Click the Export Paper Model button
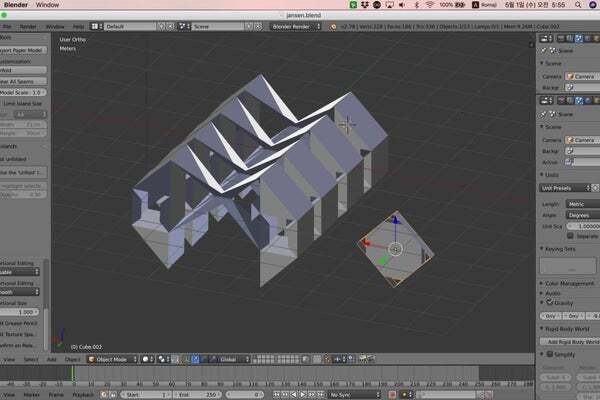 (x=23, y=50)
